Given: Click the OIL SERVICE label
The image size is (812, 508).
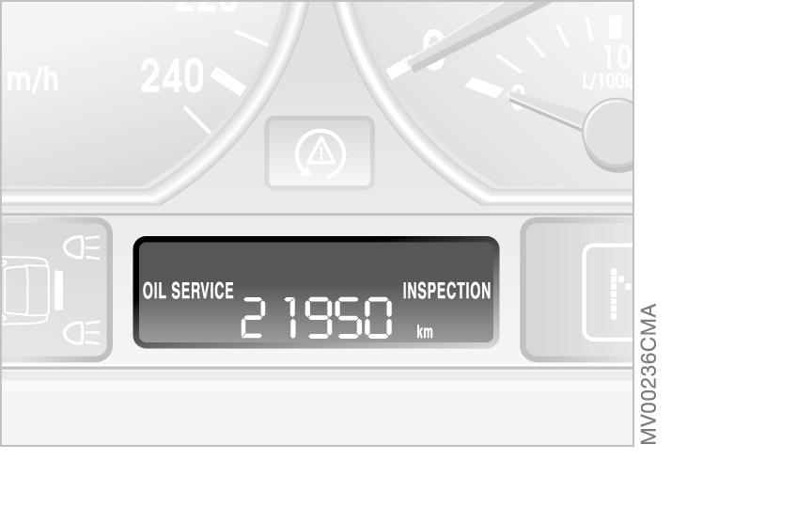Looking at the screenshot, I should [188, 291].
